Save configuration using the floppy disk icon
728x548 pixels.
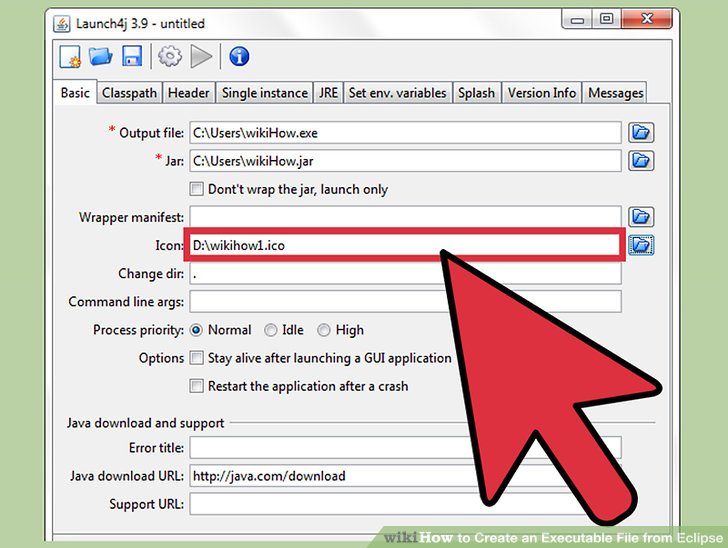(132, 56)
